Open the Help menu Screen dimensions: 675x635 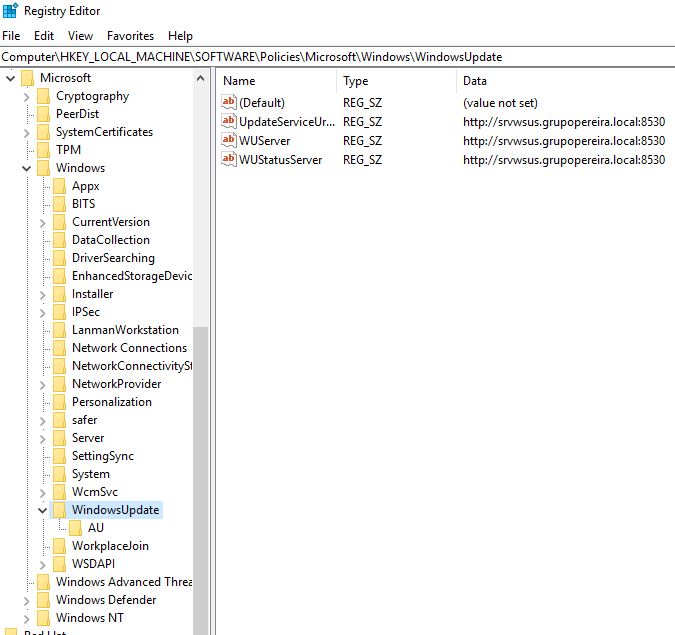[180, 36]
